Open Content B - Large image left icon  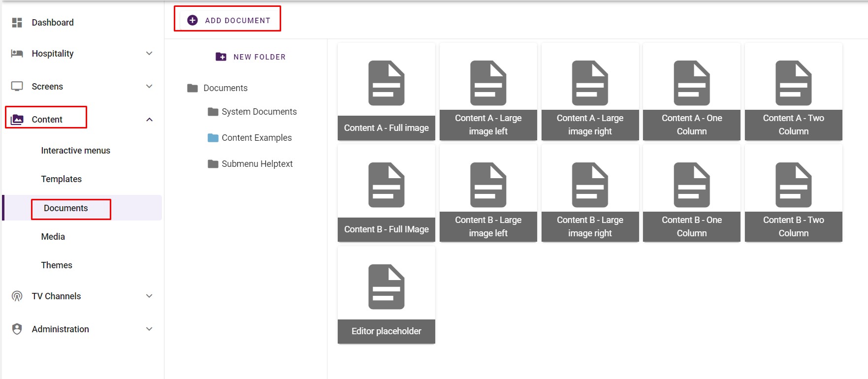point(488,185)
